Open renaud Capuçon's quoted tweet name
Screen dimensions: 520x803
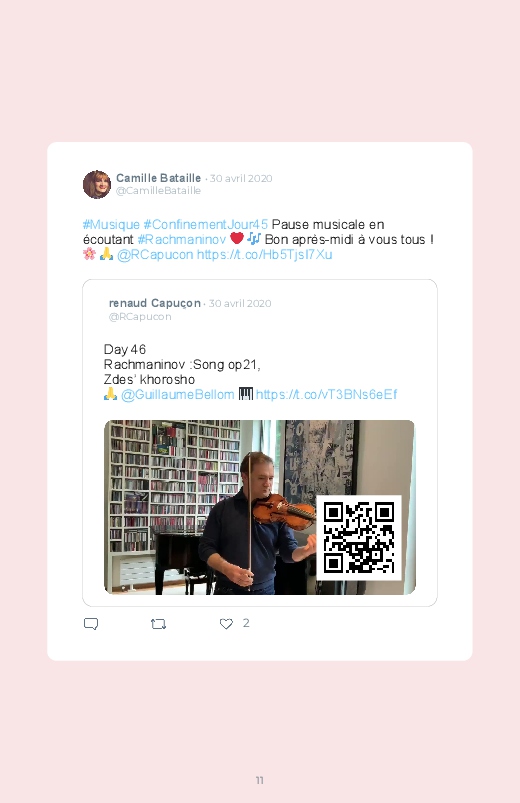(155, 303)
